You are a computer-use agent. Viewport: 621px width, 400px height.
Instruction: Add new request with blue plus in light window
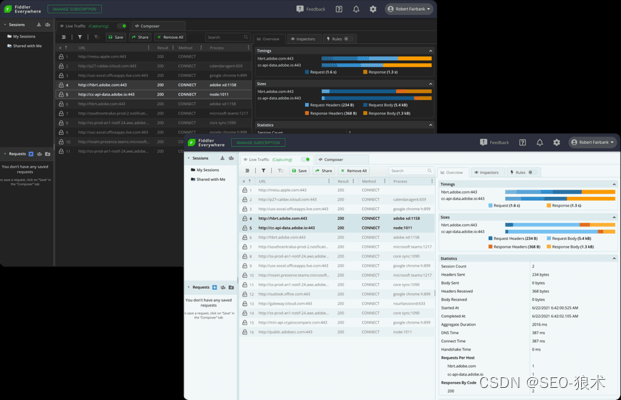point(215,287)
